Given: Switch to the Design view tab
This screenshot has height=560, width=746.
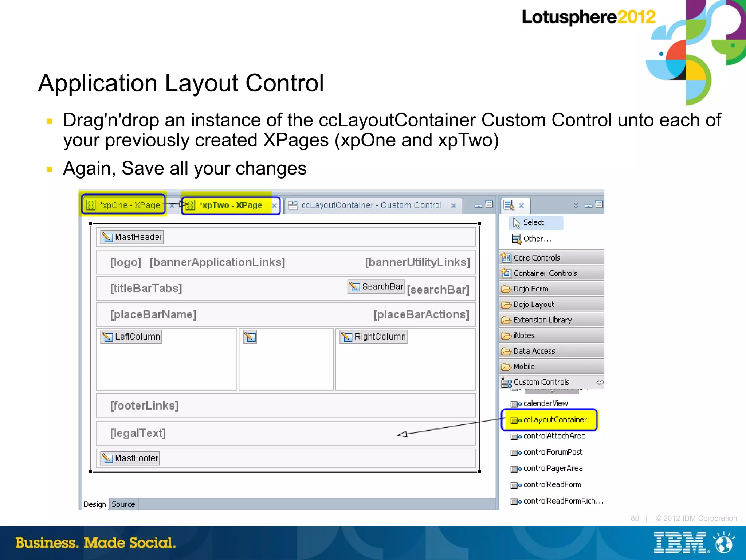Looking at the screenshot, I should (x=95, y=504).
